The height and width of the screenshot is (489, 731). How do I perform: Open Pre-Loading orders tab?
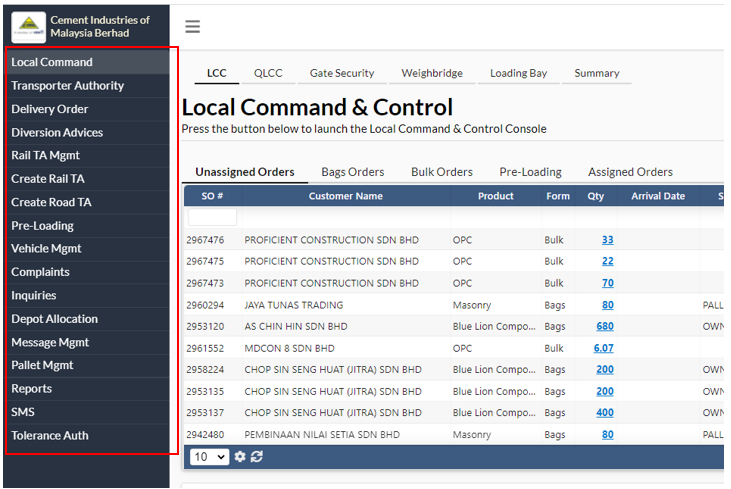tap(531, 172)
